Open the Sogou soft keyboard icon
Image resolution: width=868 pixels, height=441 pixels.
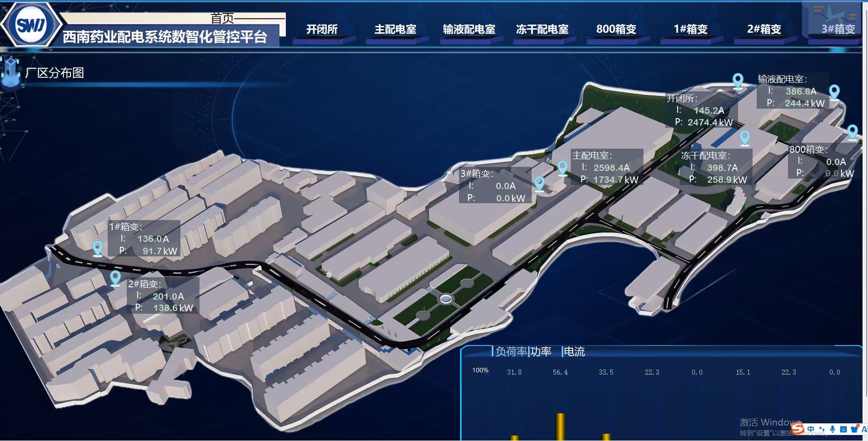point(843,429)
